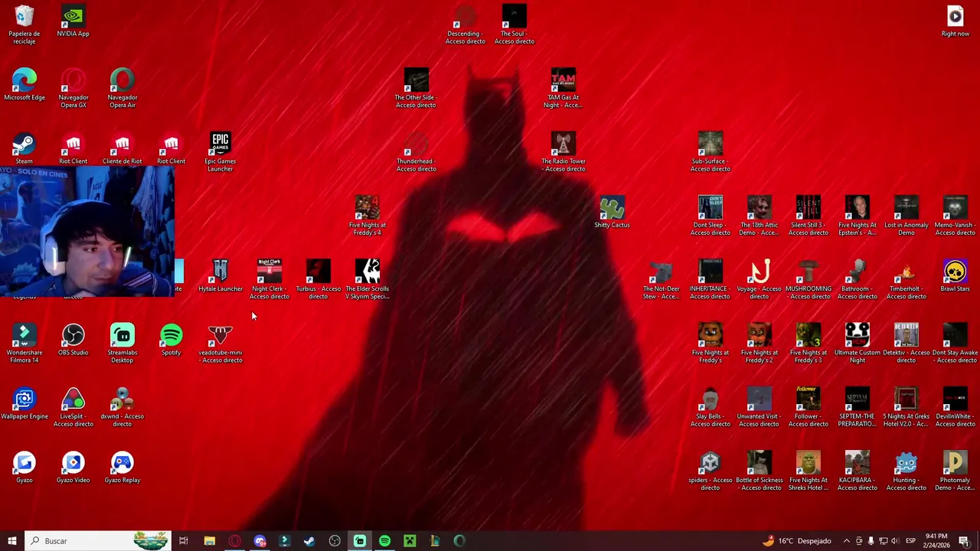This screenshot has width=980, height=551.
Task: Open the 16°C Despejado weather widget
Action: pos(797,541)
